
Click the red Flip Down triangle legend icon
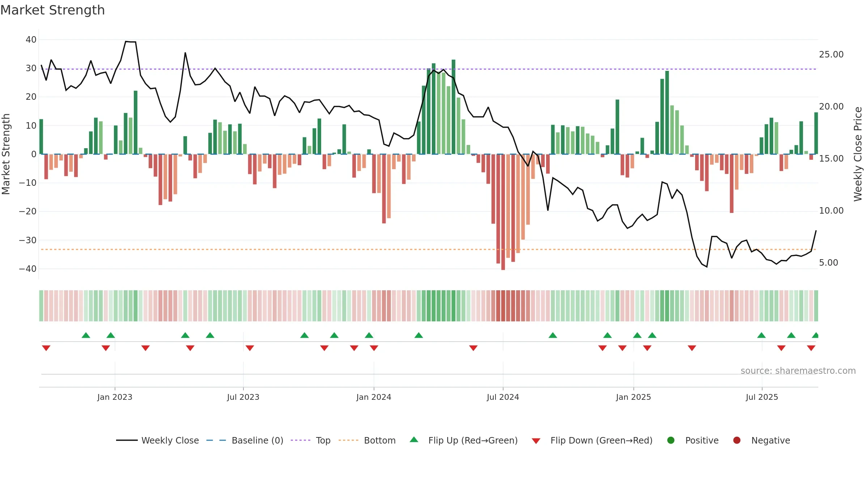coord(536,441)
